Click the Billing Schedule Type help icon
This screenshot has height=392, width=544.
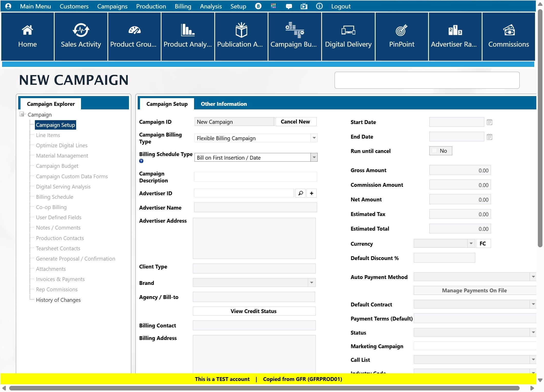[x=141, y=161]
